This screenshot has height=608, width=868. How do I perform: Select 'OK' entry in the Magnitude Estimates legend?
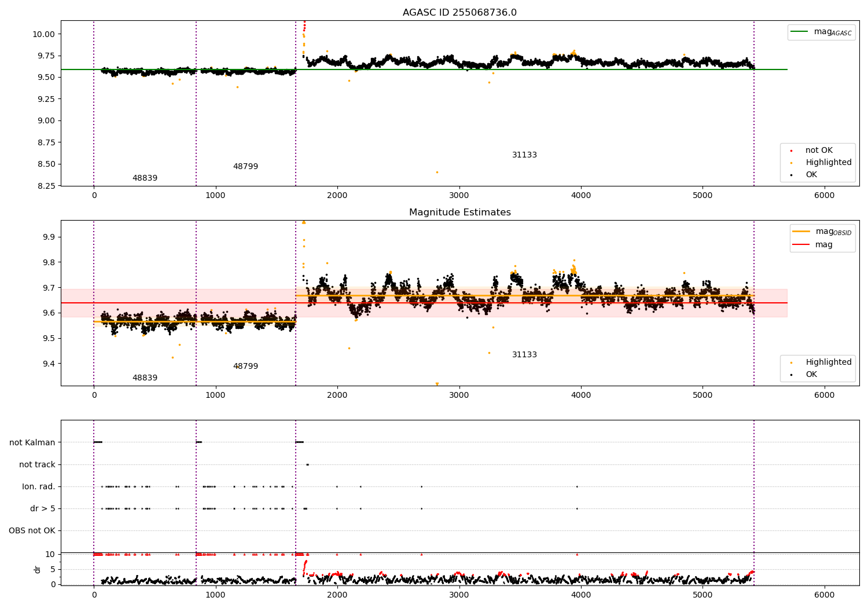[x=811, y=375]
